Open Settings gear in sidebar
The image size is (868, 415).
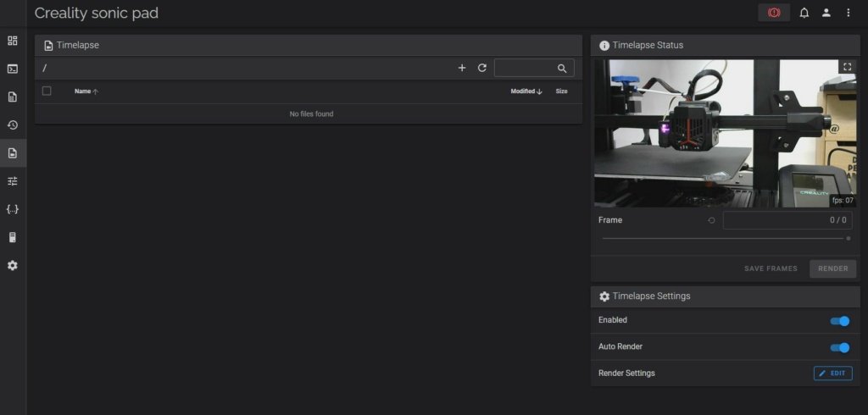coord(12,266)
